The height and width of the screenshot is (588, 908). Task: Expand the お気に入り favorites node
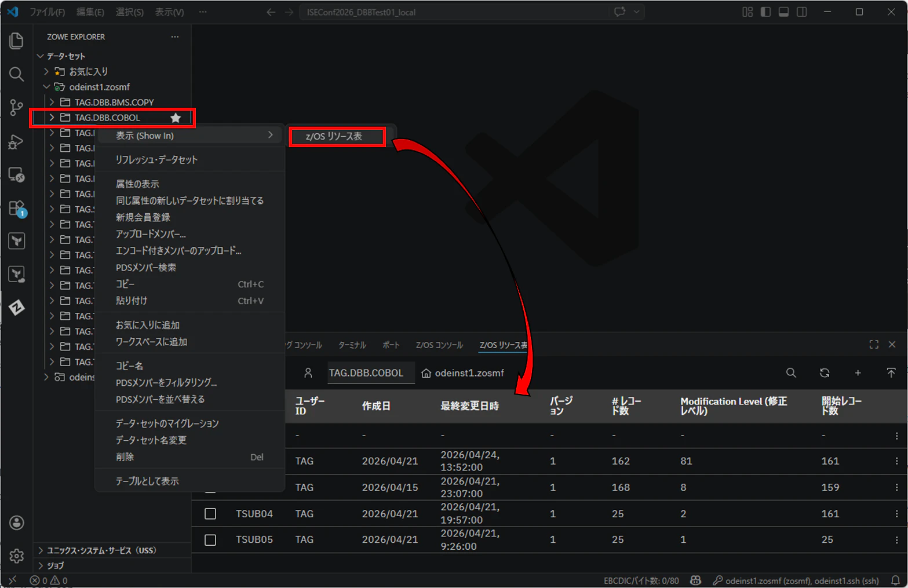tap(46, 71)
